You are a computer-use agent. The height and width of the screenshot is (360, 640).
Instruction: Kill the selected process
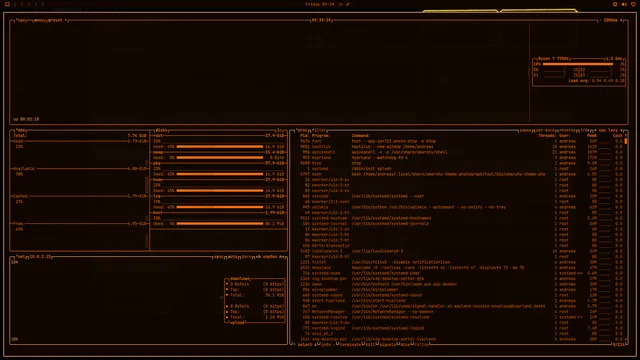click(370, 344)
